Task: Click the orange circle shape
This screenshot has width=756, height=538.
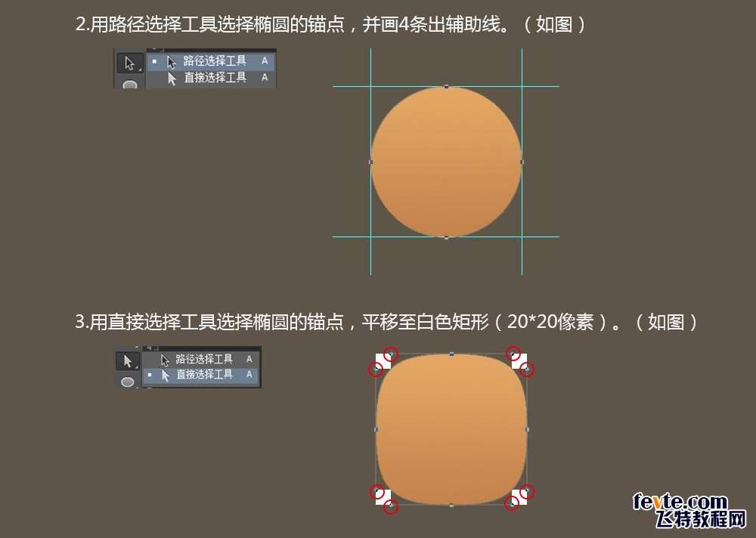Action: pyautogui.click(x=447, y=162)
